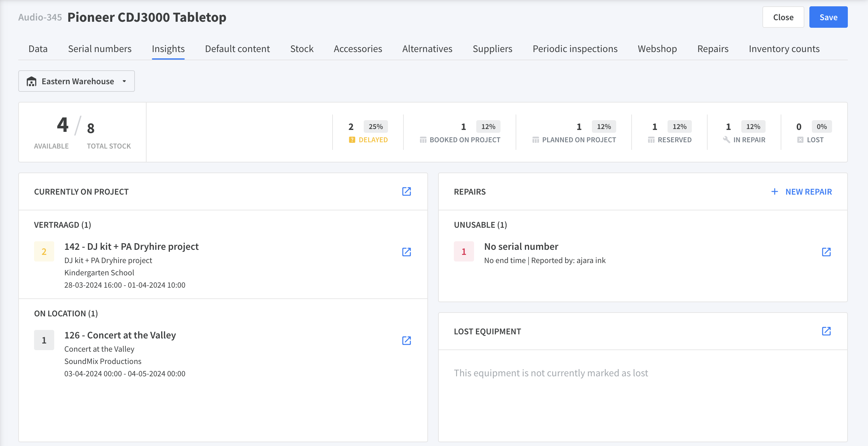Click the 28-03-2024 16:00 date range
This screenshot has width=868, height=446.
click(x=125, y=285)
